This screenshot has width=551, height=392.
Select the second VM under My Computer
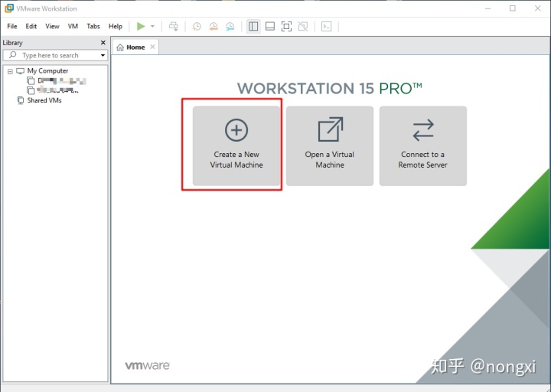coord(53,90)
